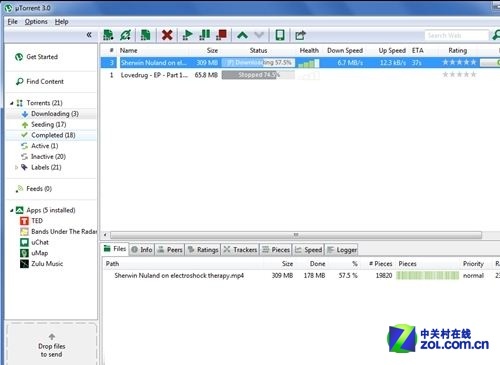
Task: Click the Stop torrent red square icon
Action: click(x=221, y=35)
